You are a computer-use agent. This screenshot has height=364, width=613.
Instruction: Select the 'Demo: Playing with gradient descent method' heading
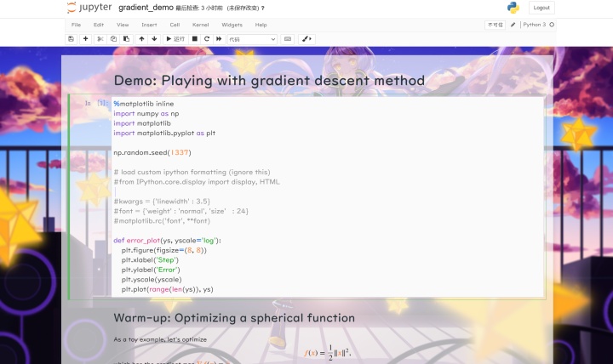(269, 81)
